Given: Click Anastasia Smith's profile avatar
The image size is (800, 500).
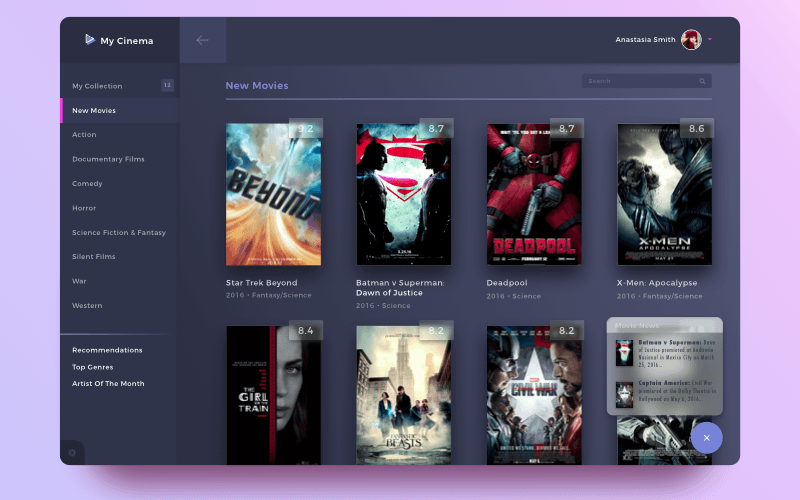Looking at the screenshot, I should pyautogui.click(x=691, y=39).
